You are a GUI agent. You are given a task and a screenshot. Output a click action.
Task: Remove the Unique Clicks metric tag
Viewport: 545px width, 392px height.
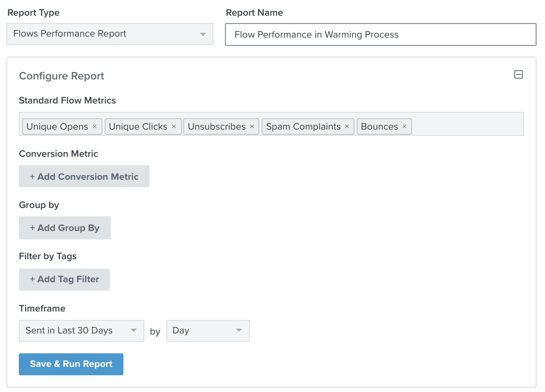(x=174, y=126)
